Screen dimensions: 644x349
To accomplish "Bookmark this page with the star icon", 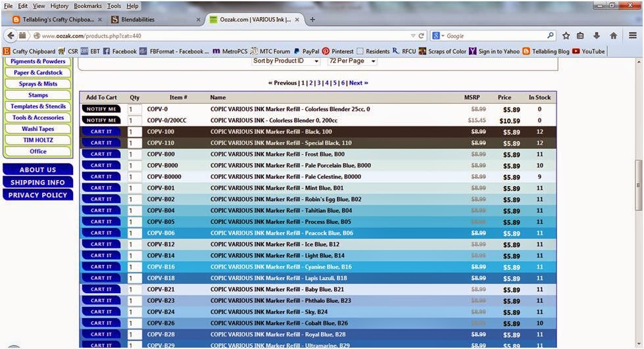I will tap(566, 35).
